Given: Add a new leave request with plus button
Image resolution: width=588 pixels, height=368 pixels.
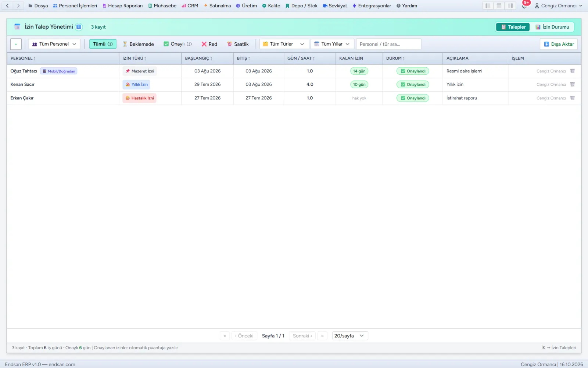Looking at the screenshot, I should tap(16, 44).
